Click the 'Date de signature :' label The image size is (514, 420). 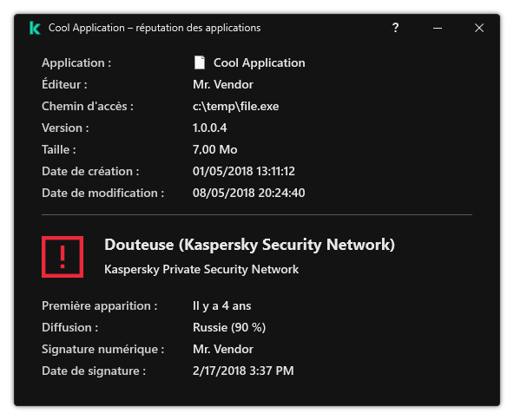[x=94, y=371]
